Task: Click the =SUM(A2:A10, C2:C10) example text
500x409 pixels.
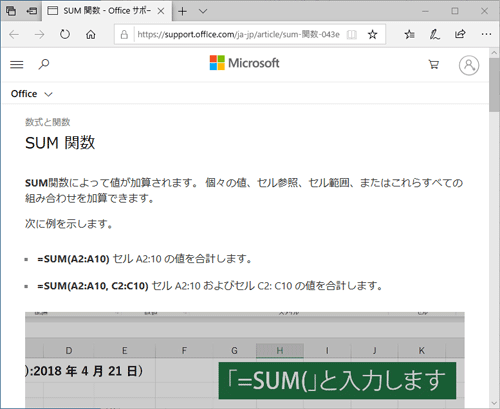Action: coord(93,286)
